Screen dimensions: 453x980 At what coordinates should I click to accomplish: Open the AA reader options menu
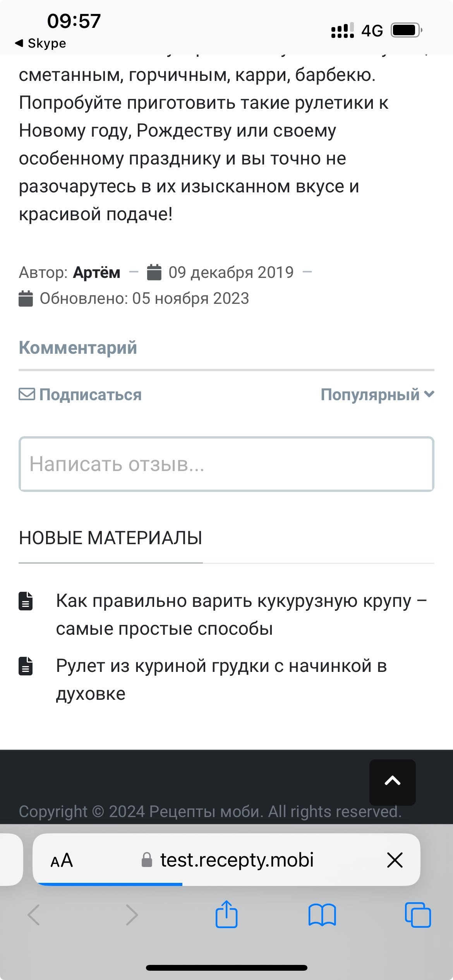(x=62, y=860)
